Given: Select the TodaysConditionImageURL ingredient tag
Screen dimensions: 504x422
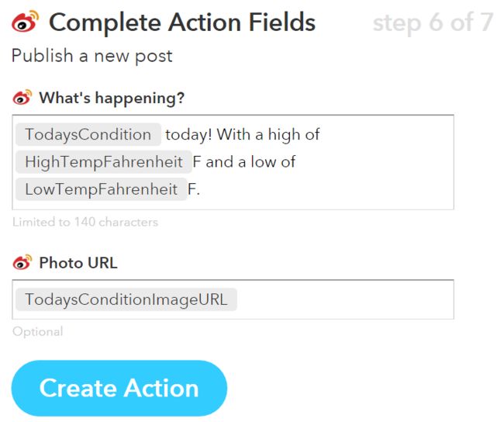Looking at the screenshot, I should point(126,299).
